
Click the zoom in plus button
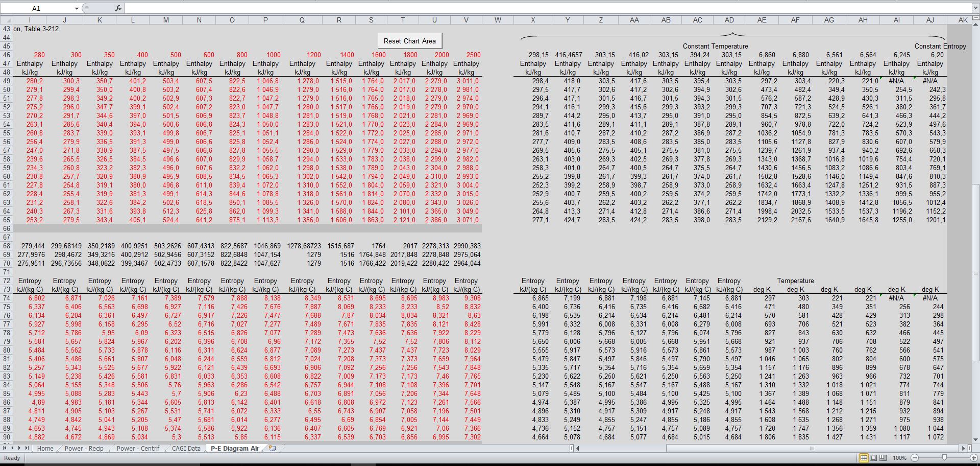tap(973, 458)
